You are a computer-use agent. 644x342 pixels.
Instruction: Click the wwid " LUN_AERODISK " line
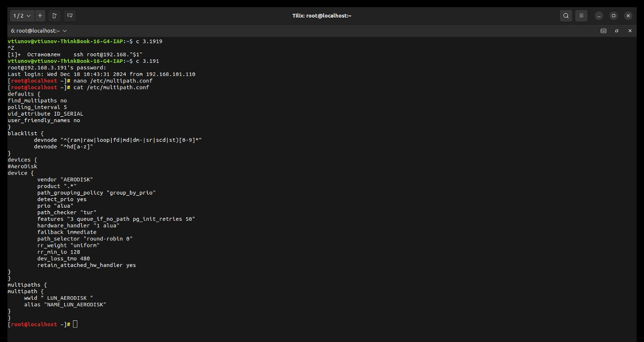pyautogui.click(x=58, y=298)
